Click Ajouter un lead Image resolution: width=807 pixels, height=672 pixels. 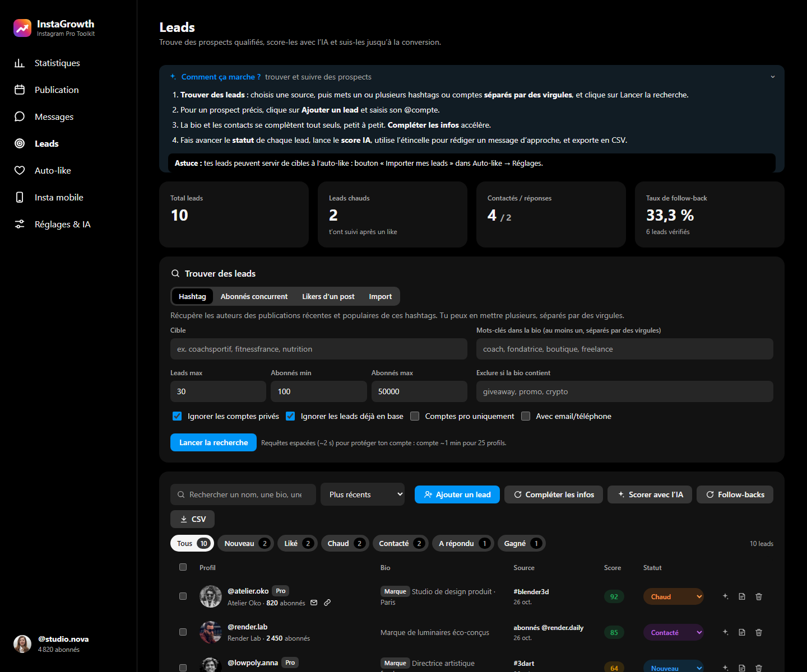tap(457, 494)
